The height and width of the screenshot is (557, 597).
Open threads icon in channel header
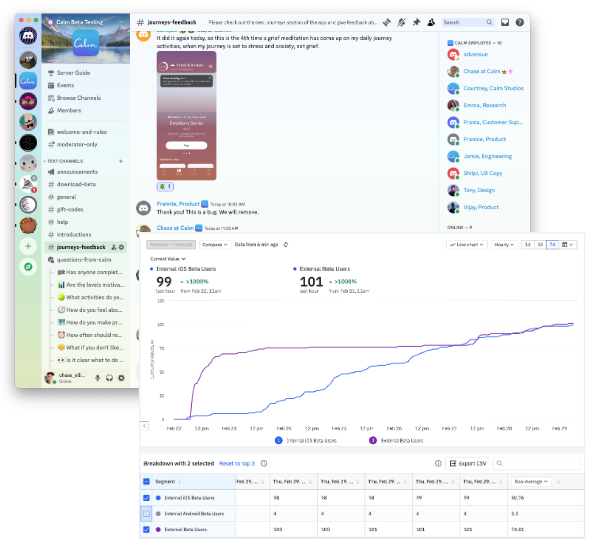[x=386, y=22]
